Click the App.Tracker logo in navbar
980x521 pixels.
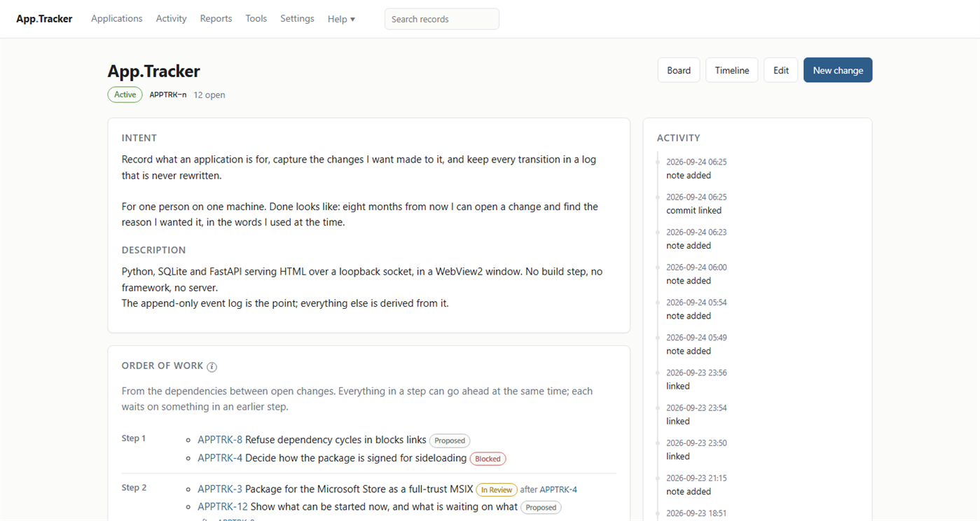[x=44, y=19]
